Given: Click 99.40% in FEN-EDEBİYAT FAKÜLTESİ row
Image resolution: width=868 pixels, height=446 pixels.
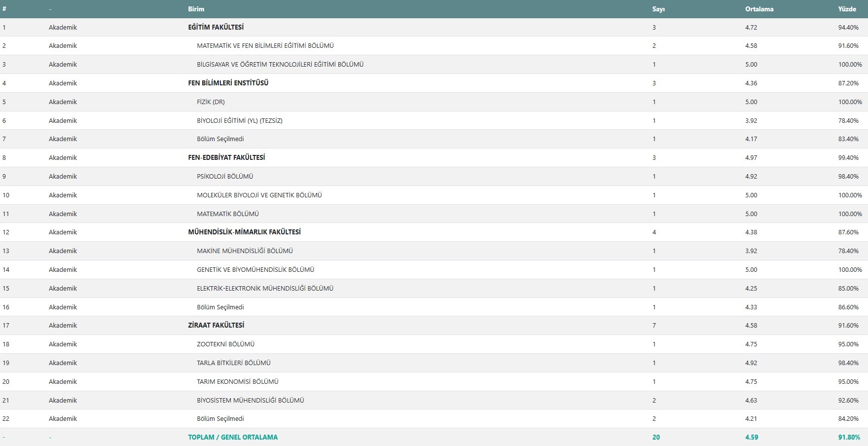Looking at the screenshot, I should coord(848,157).
